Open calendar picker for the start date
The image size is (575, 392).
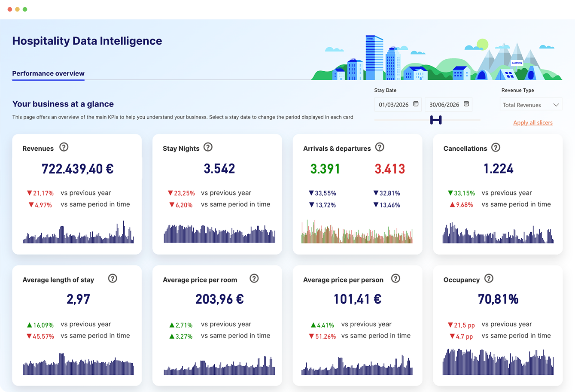tap(416, 104)
